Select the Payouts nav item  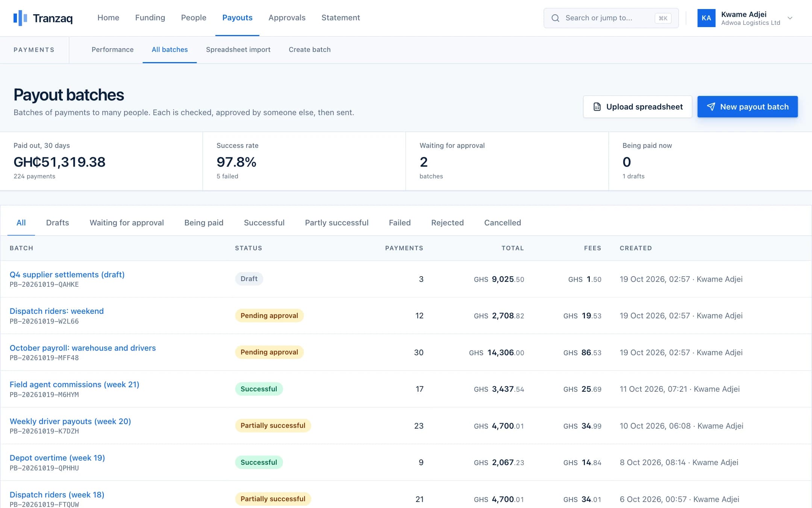coord(237,18)
